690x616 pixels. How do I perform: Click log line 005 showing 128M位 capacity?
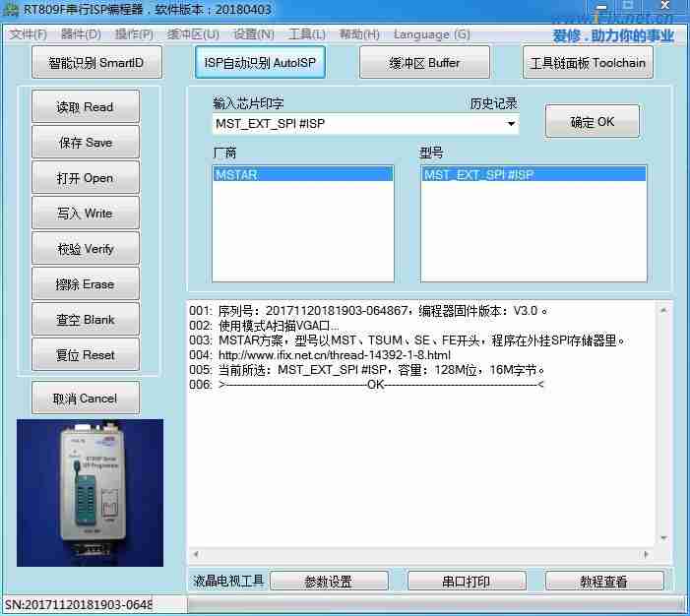(x=367, y=370)
